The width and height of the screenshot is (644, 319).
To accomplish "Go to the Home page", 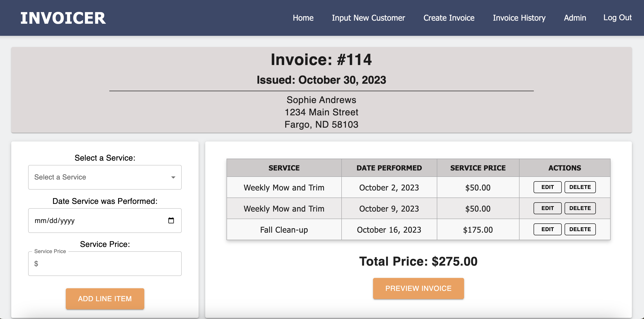I will pyautogui.click(x=303, y=18).
